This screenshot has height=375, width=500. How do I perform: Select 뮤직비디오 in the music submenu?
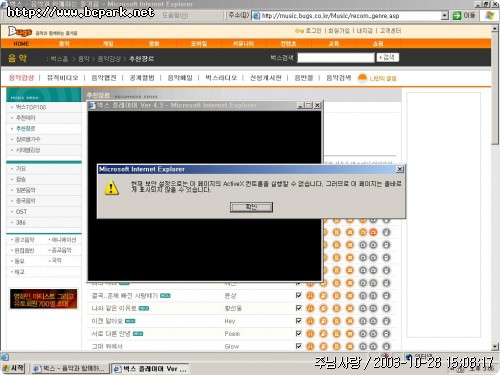(x=62, y=78)
